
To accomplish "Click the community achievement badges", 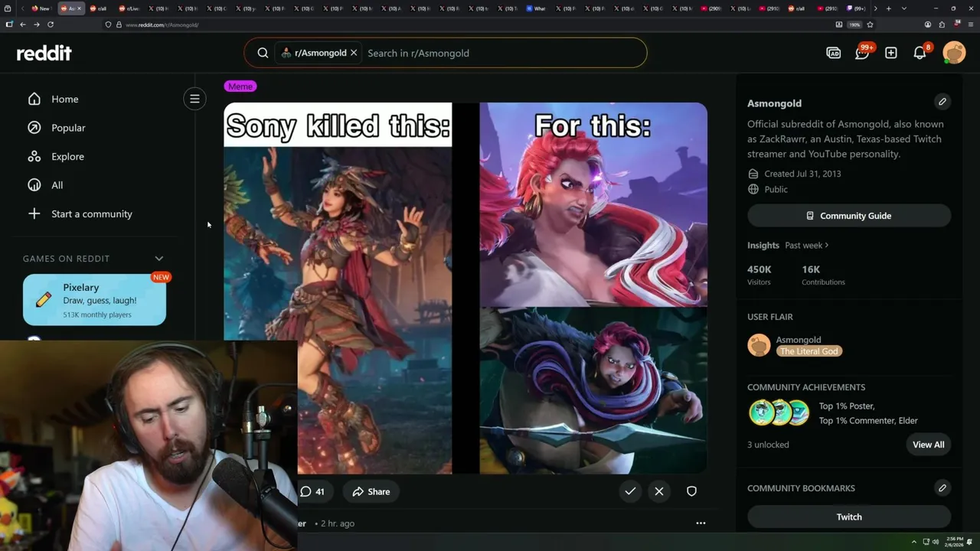I will click(779, 412).
